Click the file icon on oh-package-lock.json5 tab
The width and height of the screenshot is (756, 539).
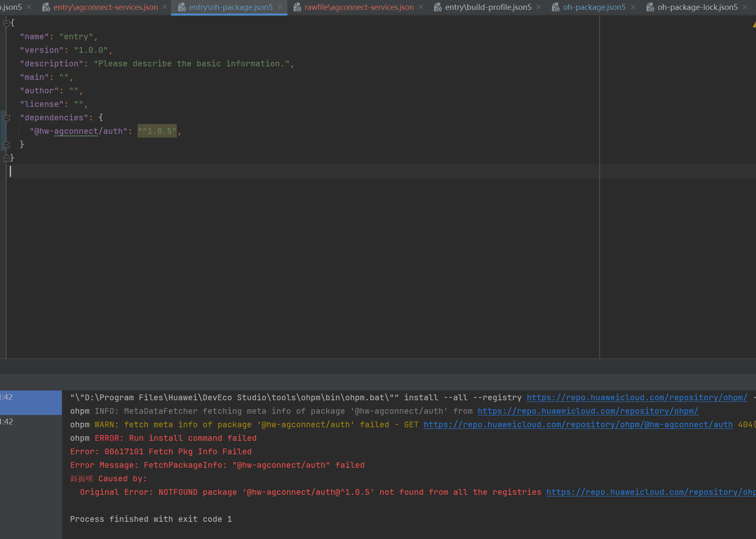pos(650,7)
